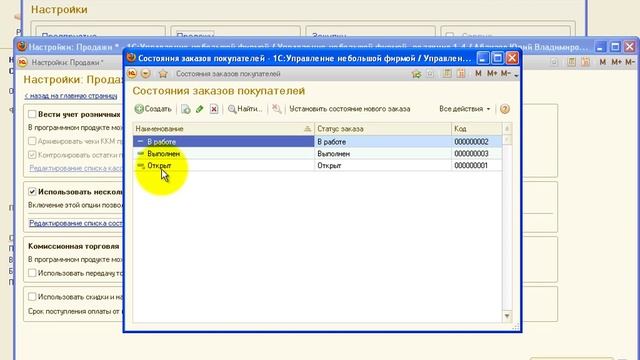
Task: Click M- button in background settings window toolbar
Action: coord(630,62)
